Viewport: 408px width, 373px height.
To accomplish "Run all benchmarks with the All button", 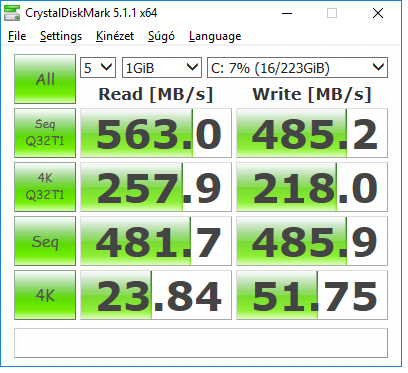I will (x=45, y=79).
